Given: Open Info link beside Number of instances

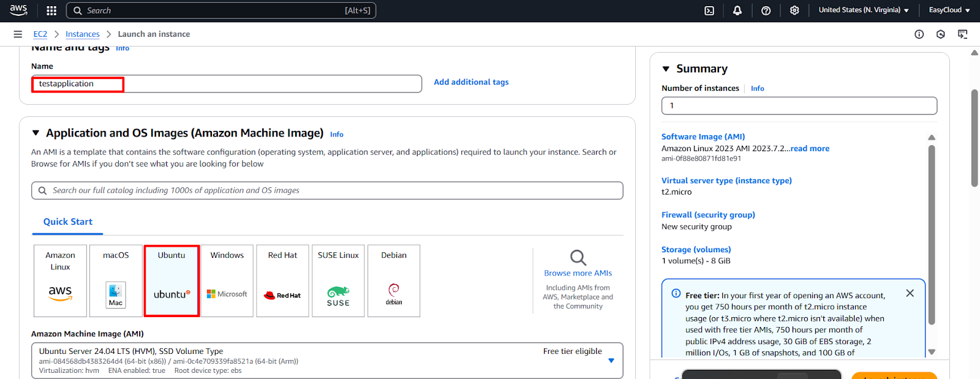Looking at the screenshot, I should [758, 89].
